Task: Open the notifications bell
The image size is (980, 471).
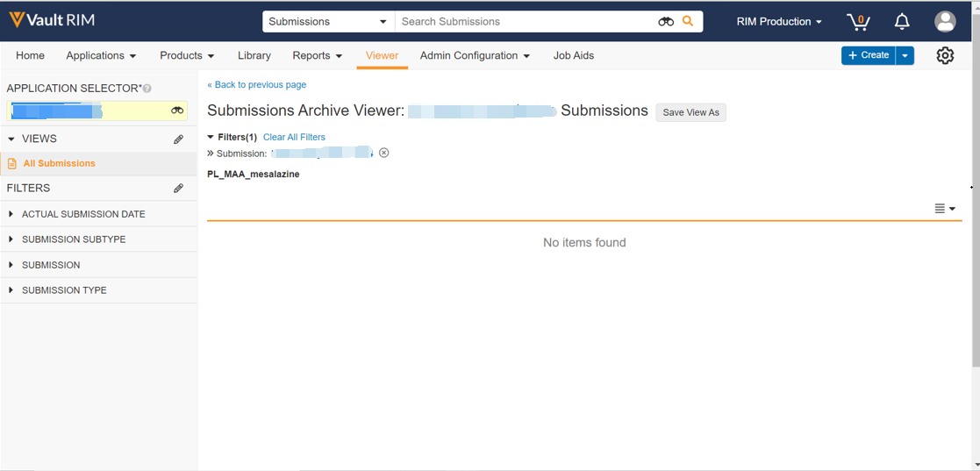Action: 902,22
